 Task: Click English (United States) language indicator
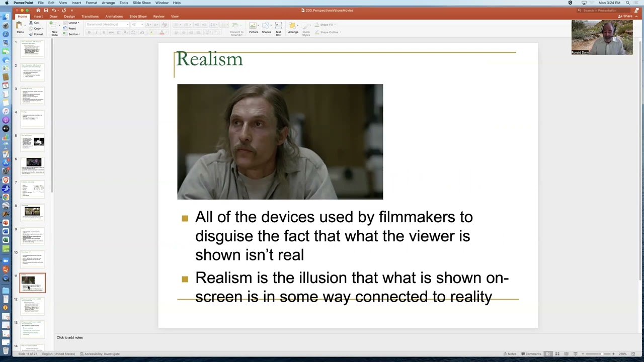click(x=58, y=354)
